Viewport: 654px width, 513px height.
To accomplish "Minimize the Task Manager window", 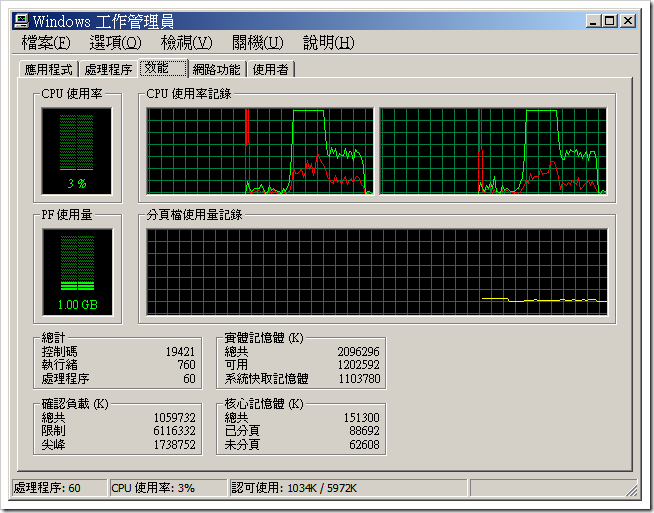I will point(594,21).
